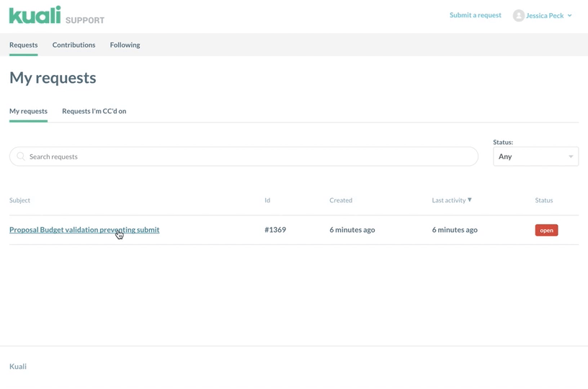The width and height of the screenshot is (588, 389).
Task: Click the red open status badge
Action: pyautogui.click(x=546, y=230)
